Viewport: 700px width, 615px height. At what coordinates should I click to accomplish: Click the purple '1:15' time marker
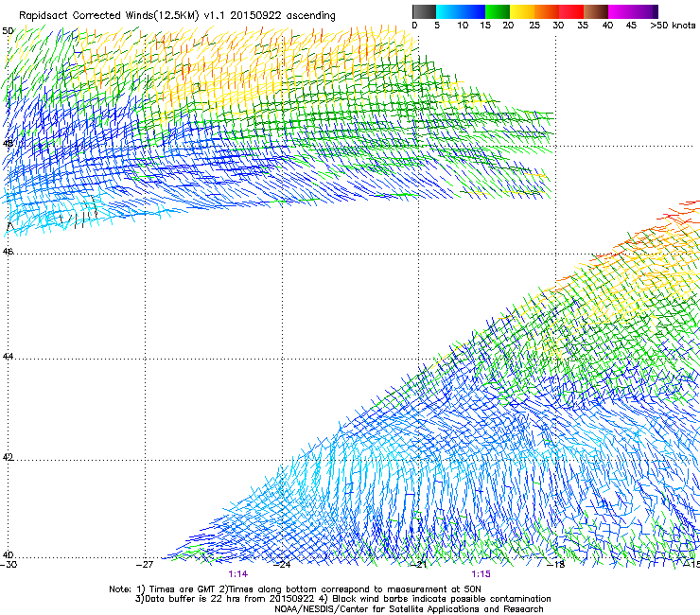[x=481, y=574]
